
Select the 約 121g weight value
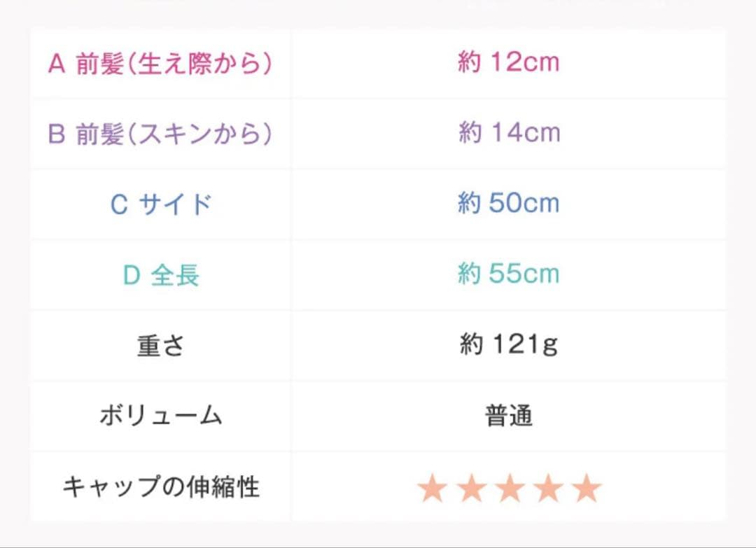click(509, 345)
